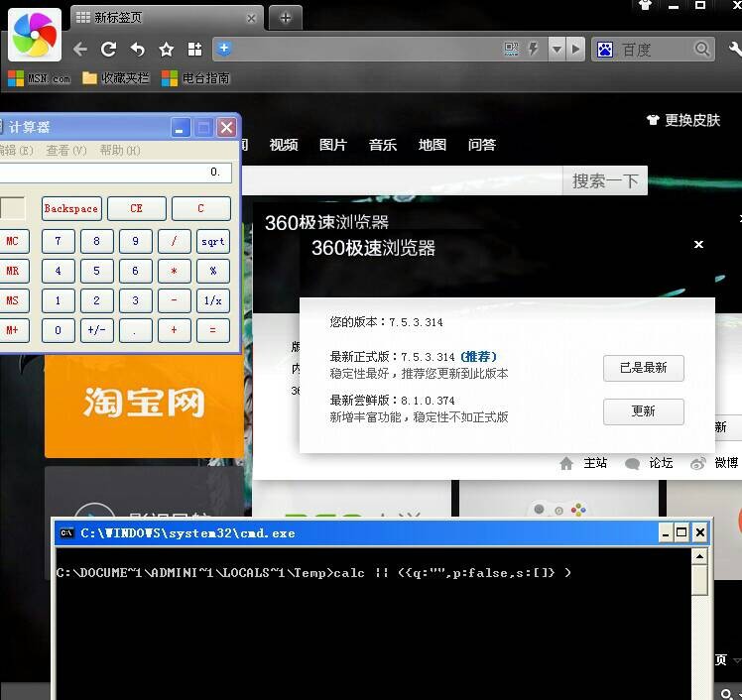The height and width of the screenshot is (700, 742).
Task: Click calculator decimal point button
Action: point(135,330)
